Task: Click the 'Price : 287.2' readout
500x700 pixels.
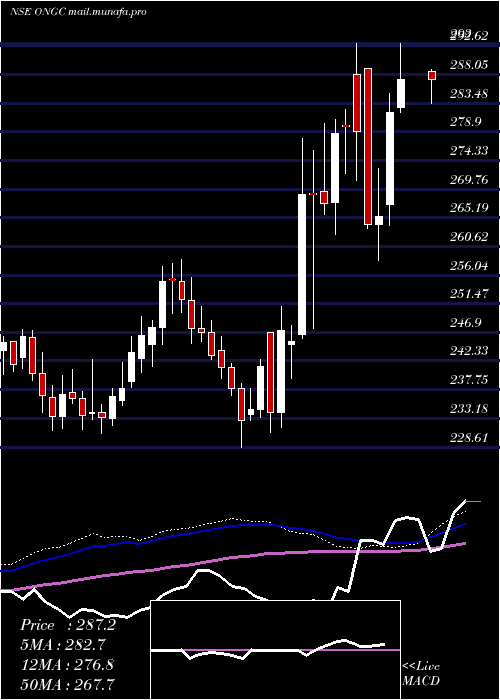Action: (68, 625)
